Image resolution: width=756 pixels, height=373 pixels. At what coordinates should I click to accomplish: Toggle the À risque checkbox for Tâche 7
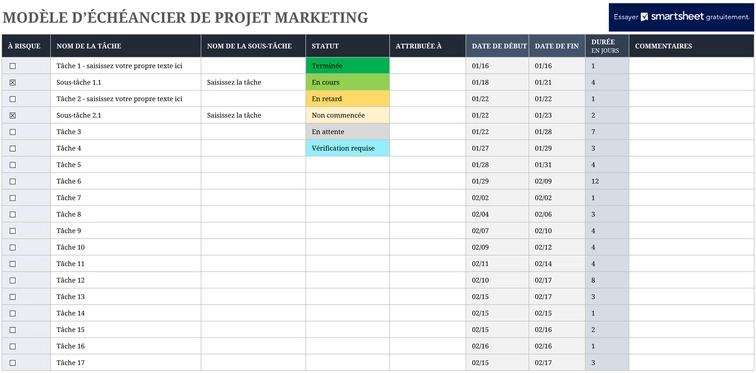tap(13, 198)
